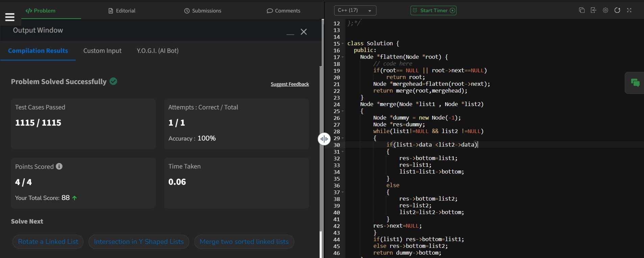Copy the code using the copy icon
Image resolution: width=644 pixels, height=258 pixels.
click(x=581, y=10)
